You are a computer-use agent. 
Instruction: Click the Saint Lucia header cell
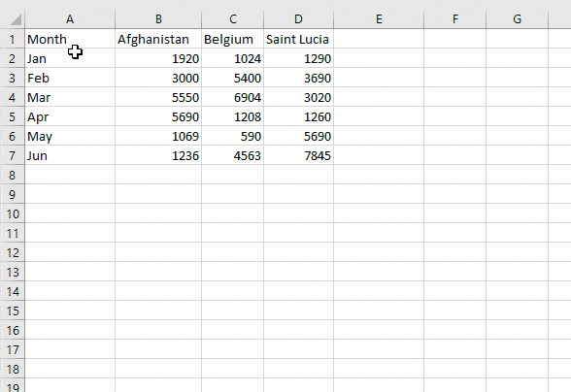pos(299,39)
